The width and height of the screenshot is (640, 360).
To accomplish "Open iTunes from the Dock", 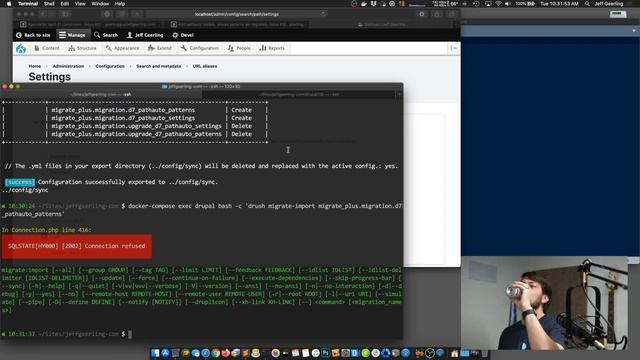I will (316, 353).
